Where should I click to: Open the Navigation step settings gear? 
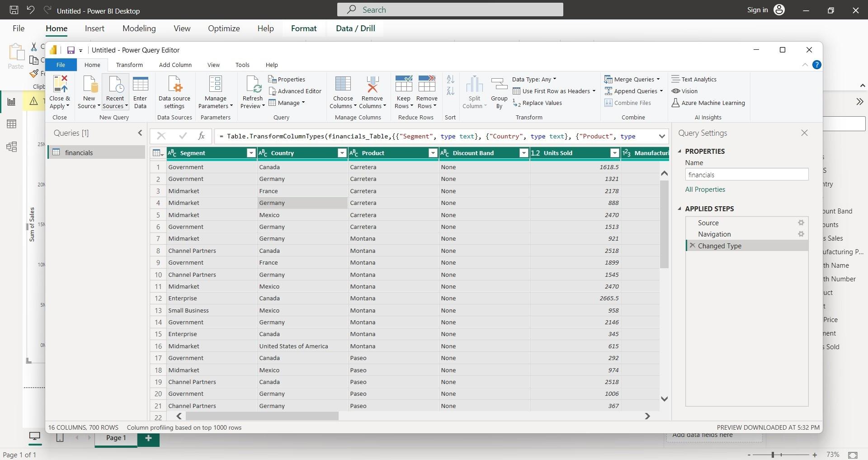click(x=801, y=234)
